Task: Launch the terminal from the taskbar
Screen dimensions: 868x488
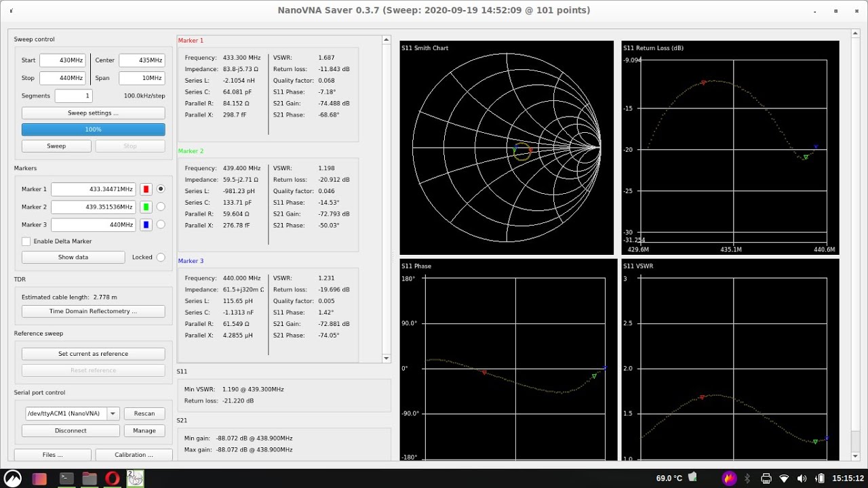Action: (66, 479)
